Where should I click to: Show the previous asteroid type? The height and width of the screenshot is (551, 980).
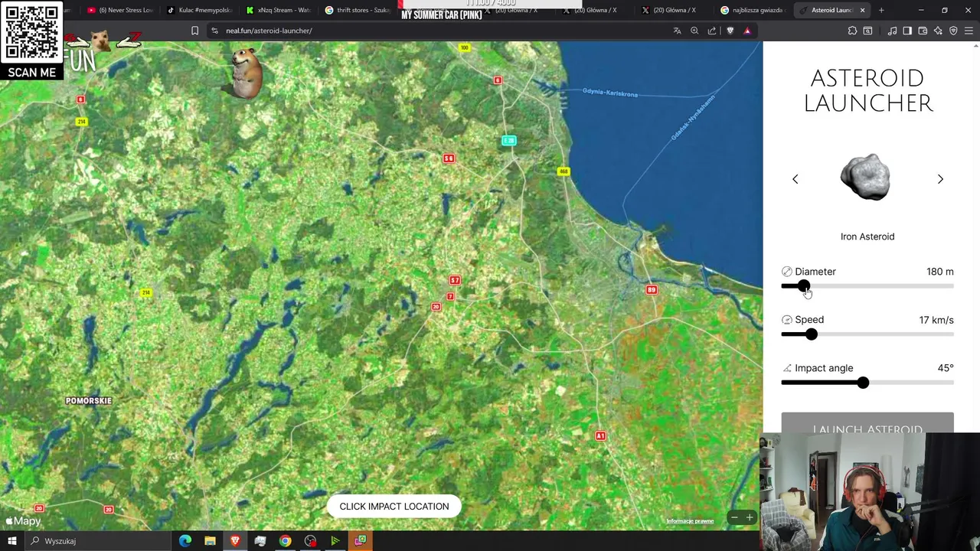pos(795,179)
